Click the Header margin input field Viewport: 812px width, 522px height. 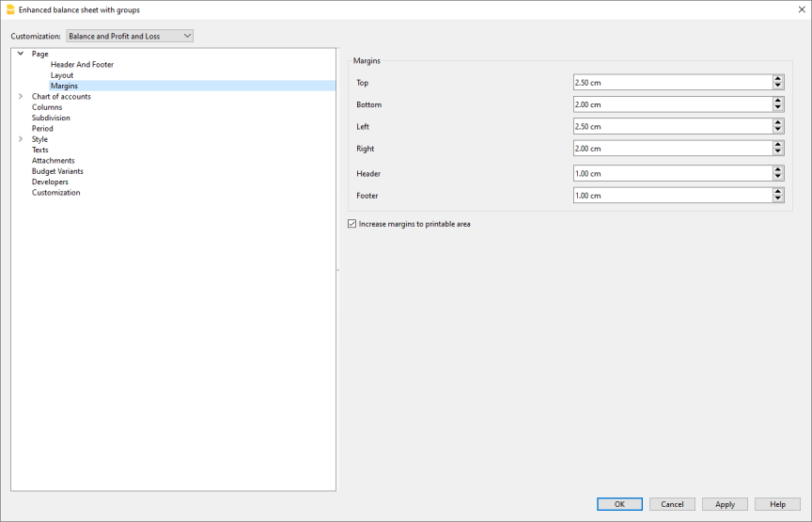coord(673,174)
